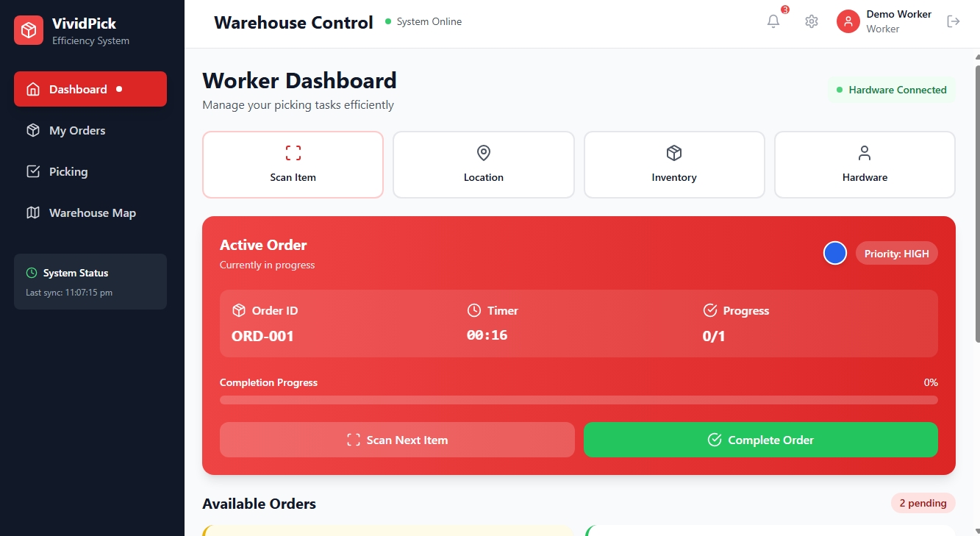The height and width of the screenshot is (536, 980).
Task: Open settings via the gear icon
Action: 812,21
